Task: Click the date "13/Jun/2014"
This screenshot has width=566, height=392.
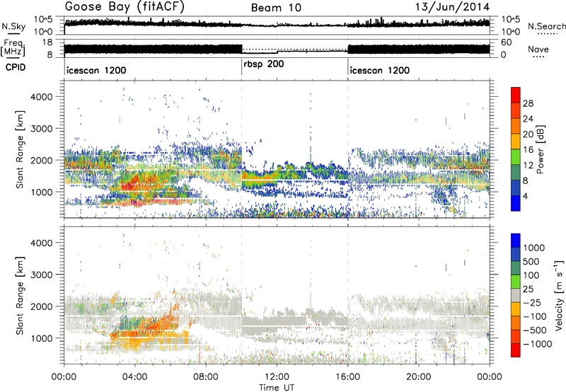Action: [453, 7]
